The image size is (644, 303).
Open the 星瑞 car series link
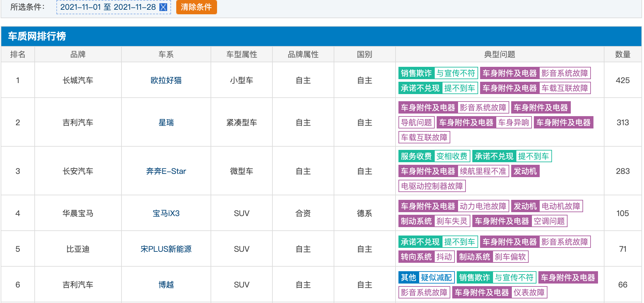[x=166, y=123]
